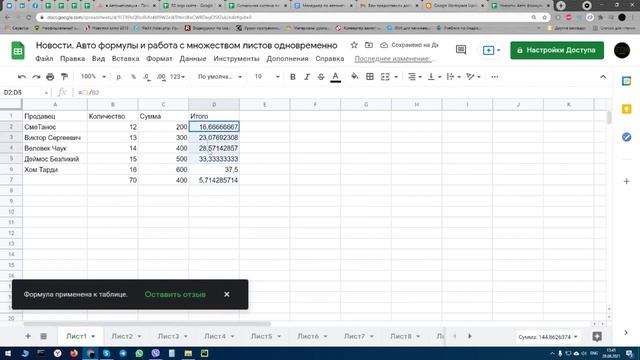Redo the last undone action
The width and height of the screenshot is (640, 360).
pos(36,77)
